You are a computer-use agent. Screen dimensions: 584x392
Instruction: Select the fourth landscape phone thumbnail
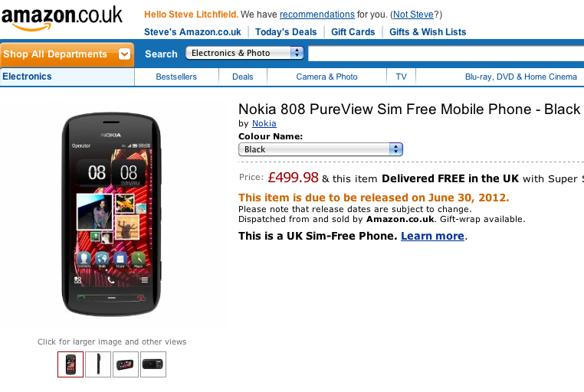[153, 364]
